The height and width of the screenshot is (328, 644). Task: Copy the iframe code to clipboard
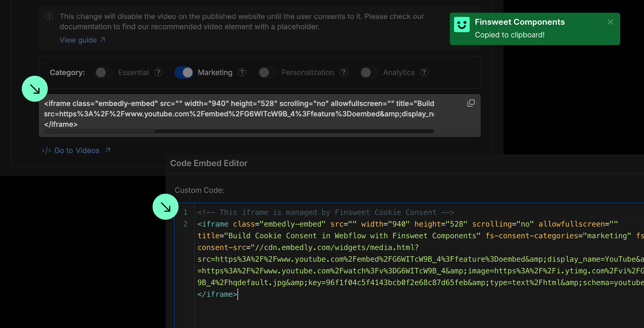pyautogui.click(x=471, y=103)
